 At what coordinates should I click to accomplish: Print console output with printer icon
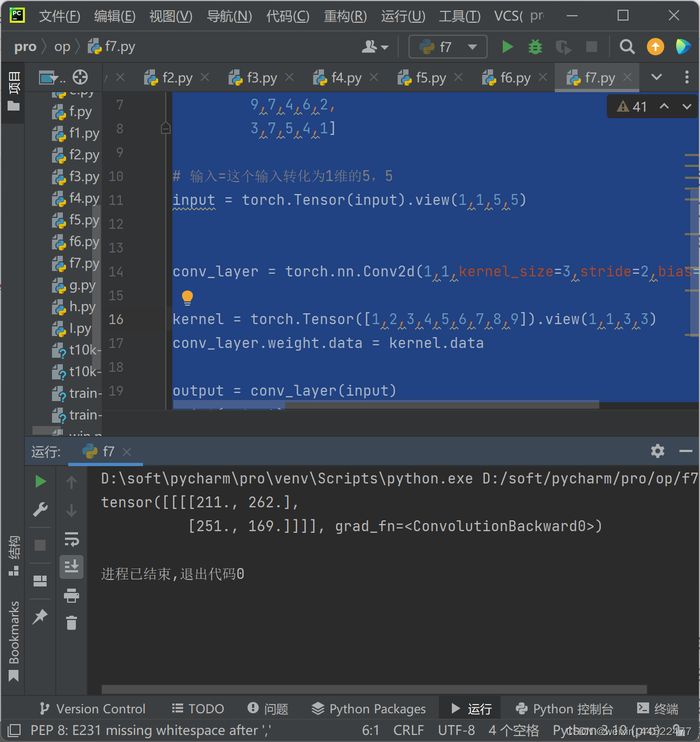pyautogui.click(x=72, y=596)
